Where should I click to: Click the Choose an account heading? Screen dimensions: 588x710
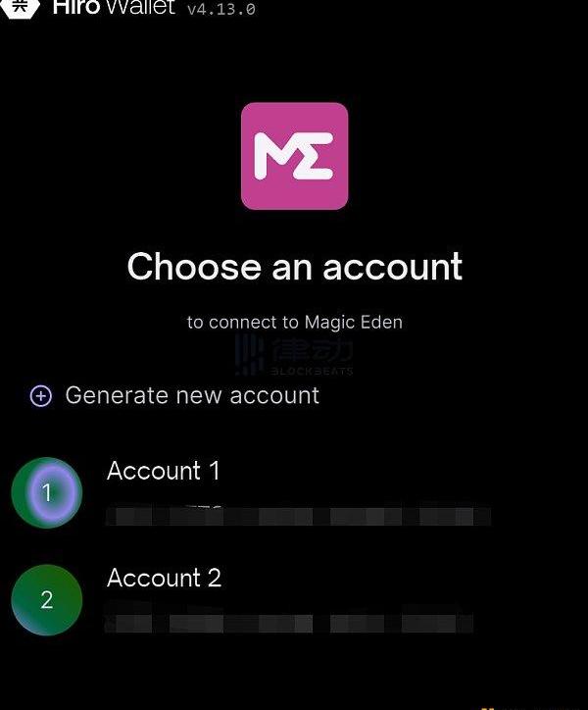point(295,267)
